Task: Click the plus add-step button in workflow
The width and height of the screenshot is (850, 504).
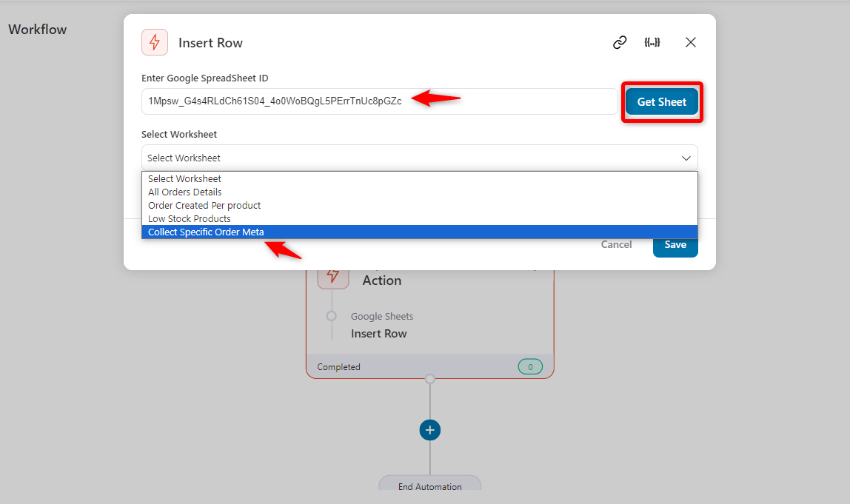Action: point(430,430)
